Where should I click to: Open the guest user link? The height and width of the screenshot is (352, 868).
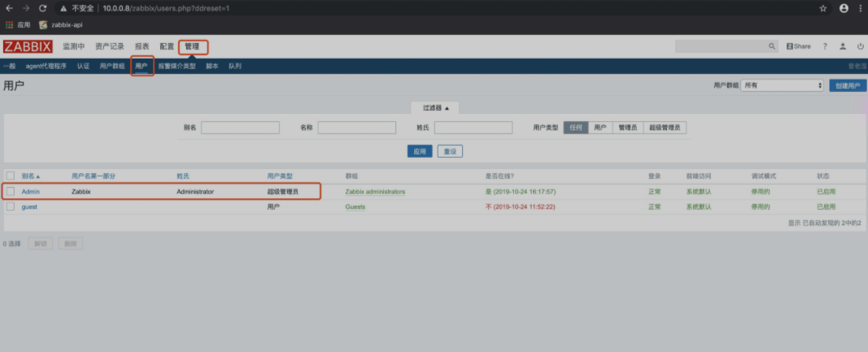click(x=29, y=206)
